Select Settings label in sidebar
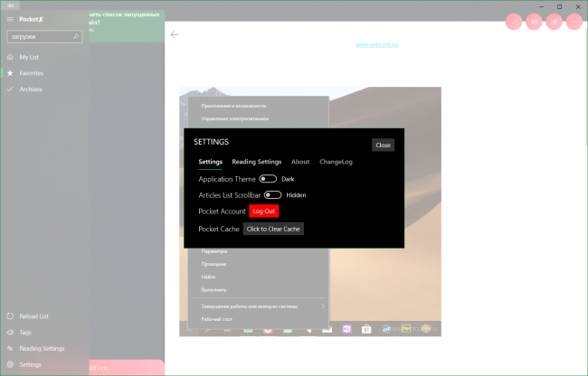The height and width of the screenshot is (376, 588). [31, 364]
